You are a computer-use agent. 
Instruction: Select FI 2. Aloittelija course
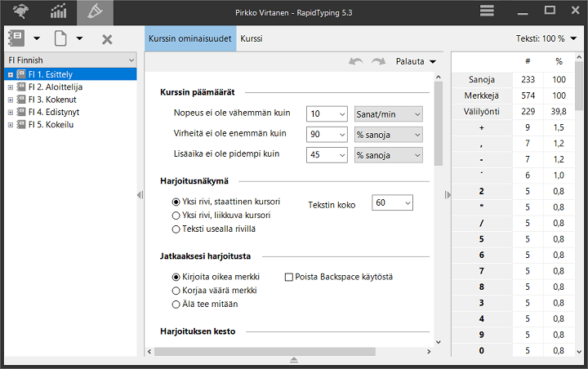56,87
